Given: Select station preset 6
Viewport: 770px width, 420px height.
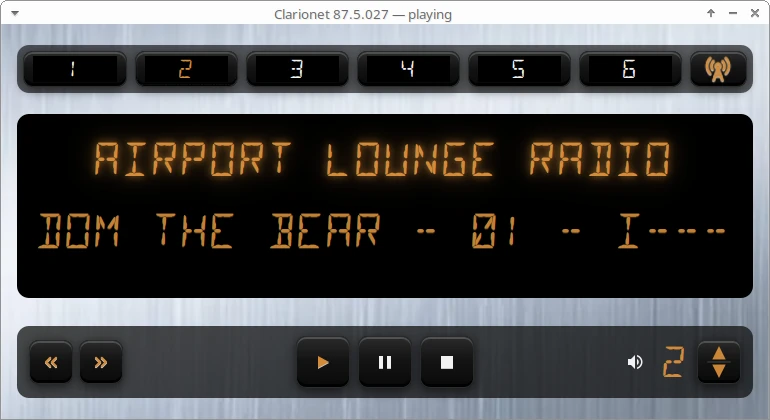Looking at the screenshot, I should coord(630,69).
